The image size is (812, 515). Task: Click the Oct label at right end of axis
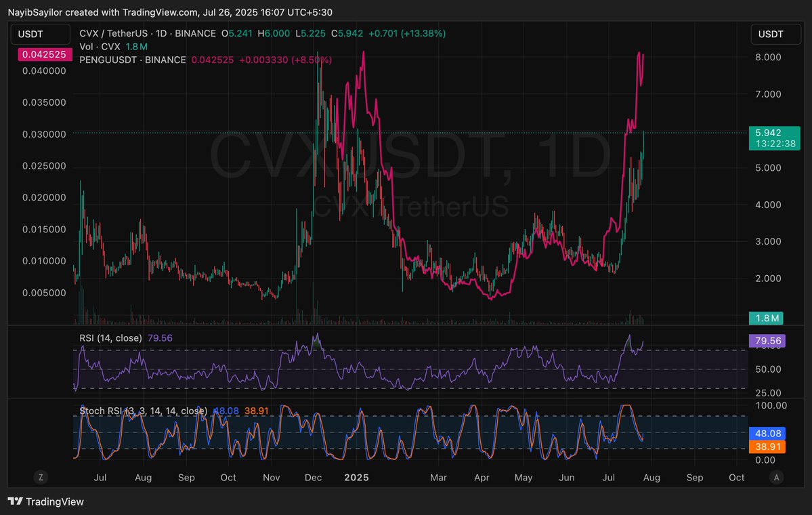coord(736,477)
